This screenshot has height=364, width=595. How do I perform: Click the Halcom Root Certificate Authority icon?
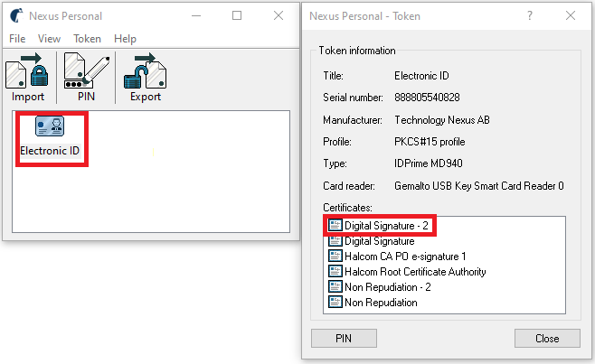click(334, 272)
